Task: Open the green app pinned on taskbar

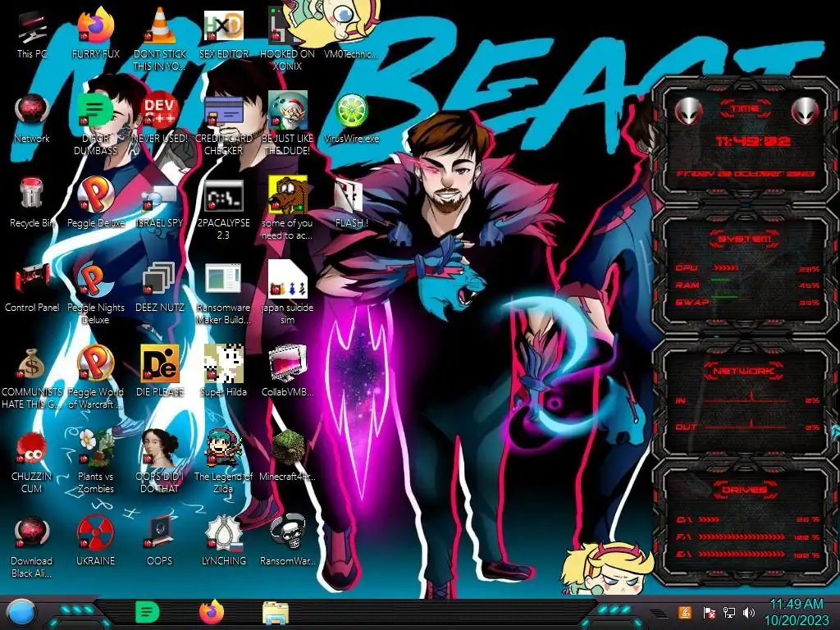Action: tap(148, 612)
